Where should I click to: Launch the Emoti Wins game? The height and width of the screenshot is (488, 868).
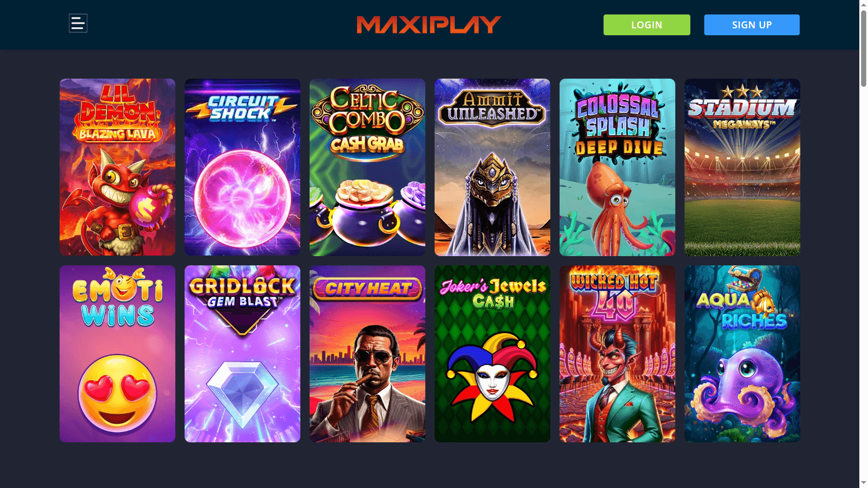[x=117, y=354]
